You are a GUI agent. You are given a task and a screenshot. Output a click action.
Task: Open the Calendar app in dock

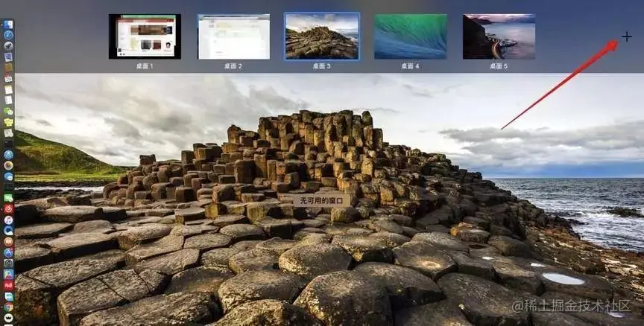click(x=9, y=79)
